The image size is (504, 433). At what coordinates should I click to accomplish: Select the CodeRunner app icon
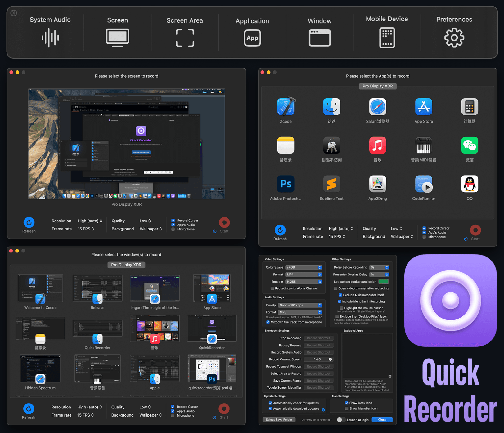(x=424, y=184)
